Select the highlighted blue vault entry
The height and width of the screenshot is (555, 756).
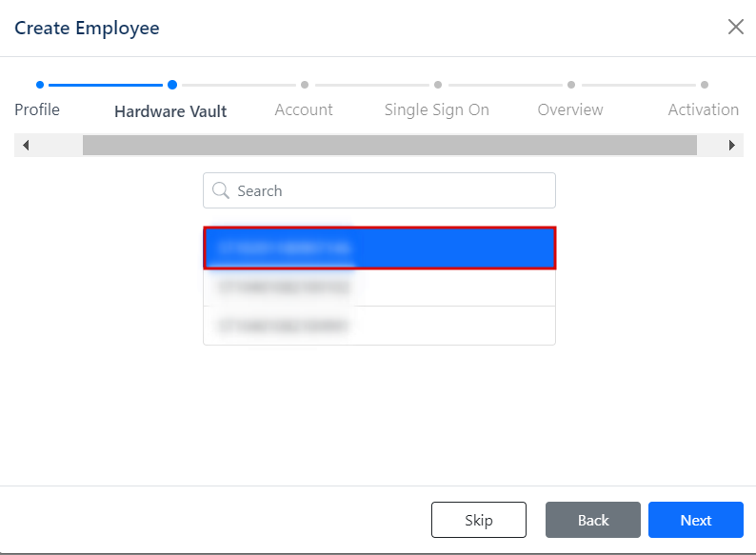pyautogui.click(x=380, y=248)
